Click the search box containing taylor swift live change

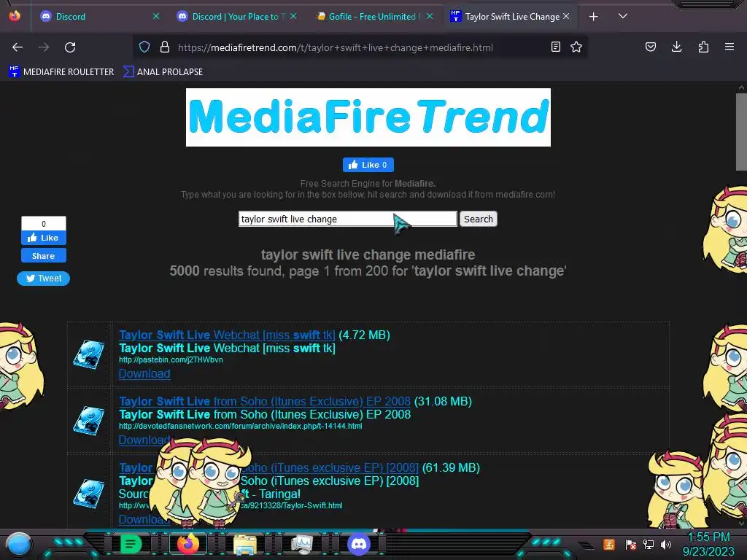pos(348,219)
